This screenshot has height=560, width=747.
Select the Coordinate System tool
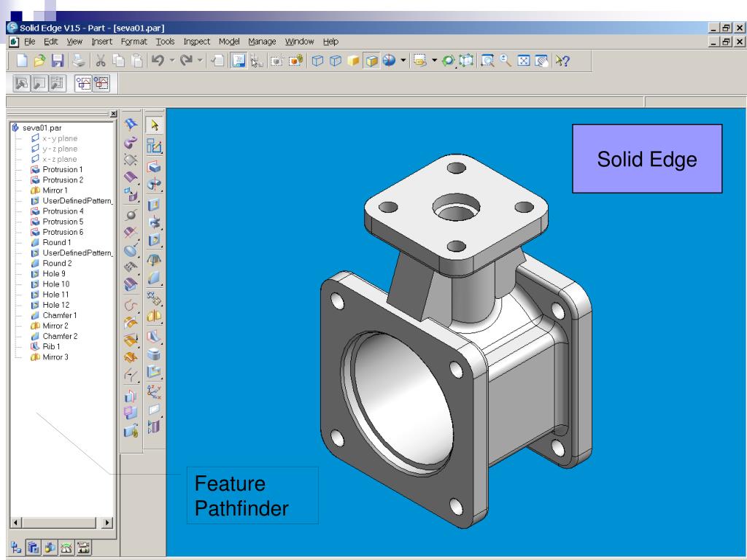(154, 392)
